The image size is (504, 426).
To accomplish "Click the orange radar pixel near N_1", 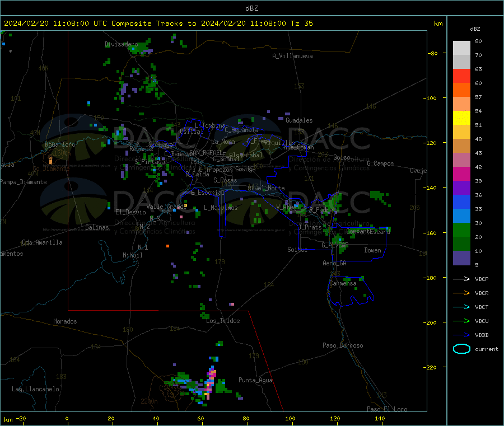I will tap(167, 246).
